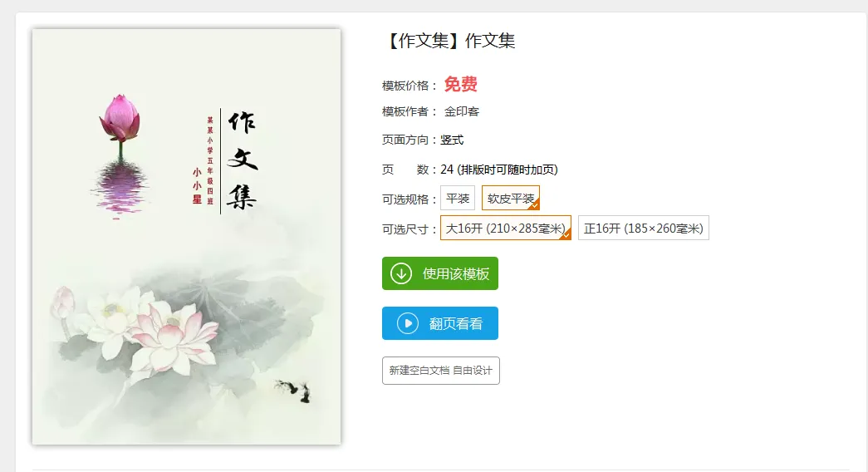Select the 软皮平装 binding option
Image resolution: width=868 pixels, height=472 pixels.
(x=510, y=199)
